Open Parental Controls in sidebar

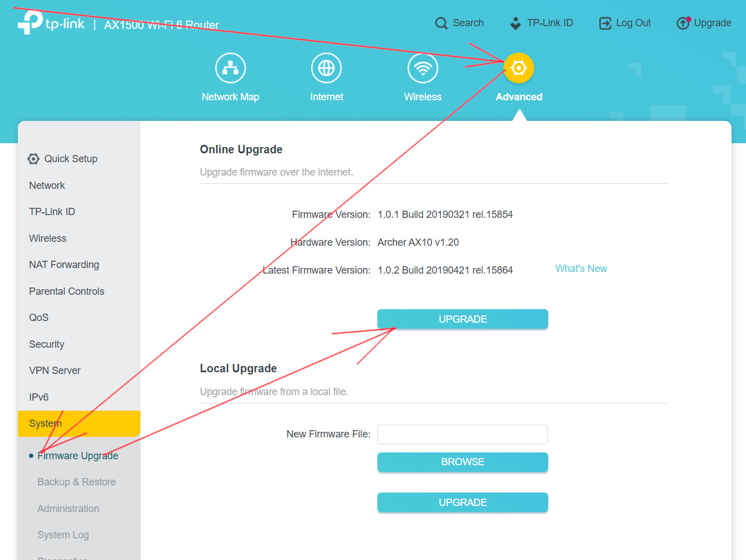click(x=67, y=291)
